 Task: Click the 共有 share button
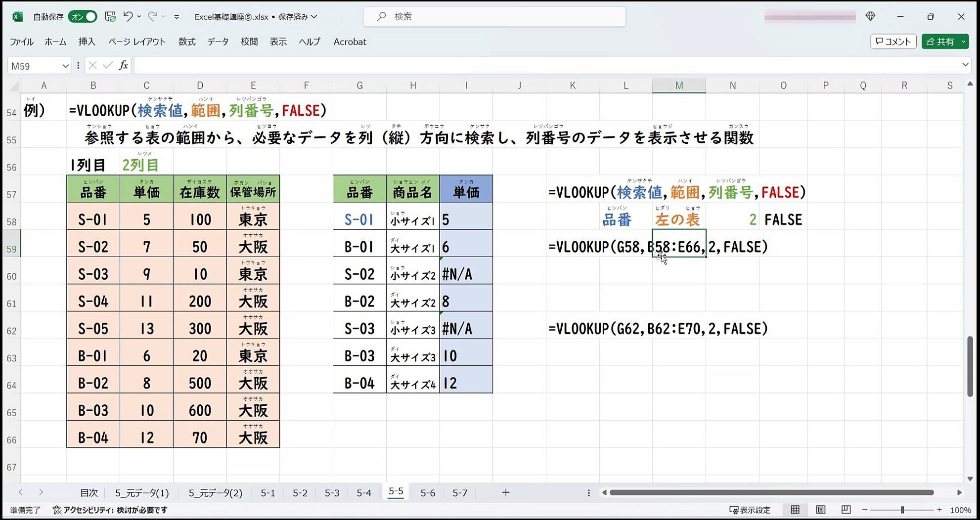[x=940, y=42]
